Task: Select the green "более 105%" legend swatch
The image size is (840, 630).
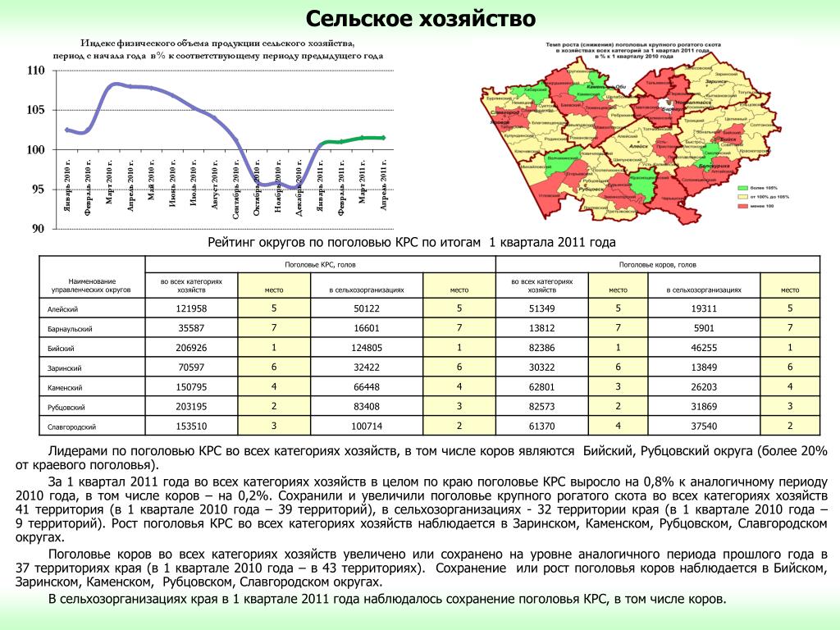Action: tap(742, 188)
